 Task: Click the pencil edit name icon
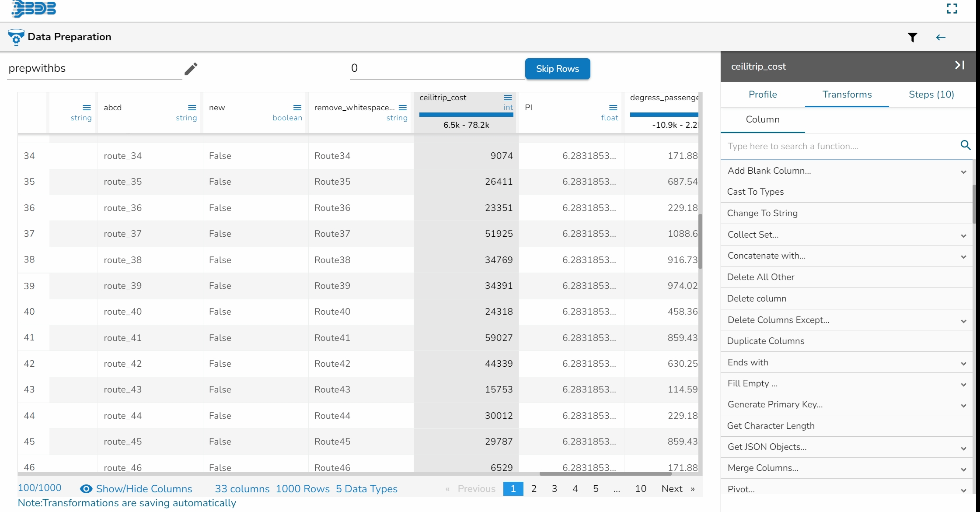coord(191,69)
